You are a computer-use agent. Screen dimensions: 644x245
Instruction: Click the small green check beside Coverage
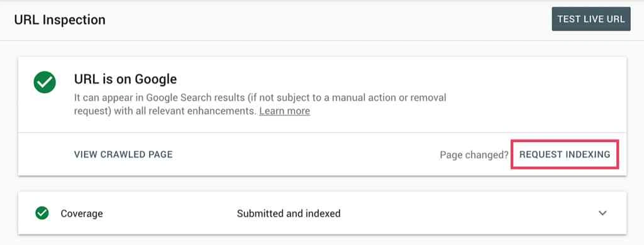click(x=42, y=213)
